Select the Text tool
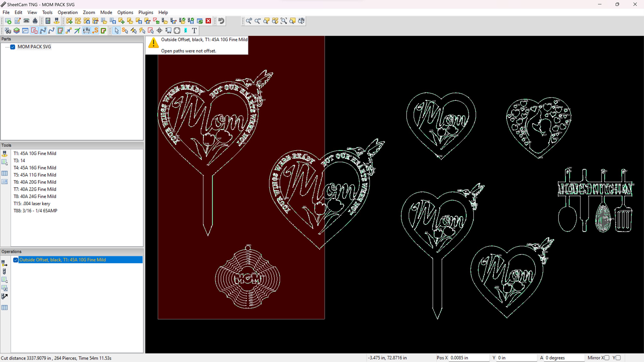This screenshot has height=362, width=644. (194, 30)
